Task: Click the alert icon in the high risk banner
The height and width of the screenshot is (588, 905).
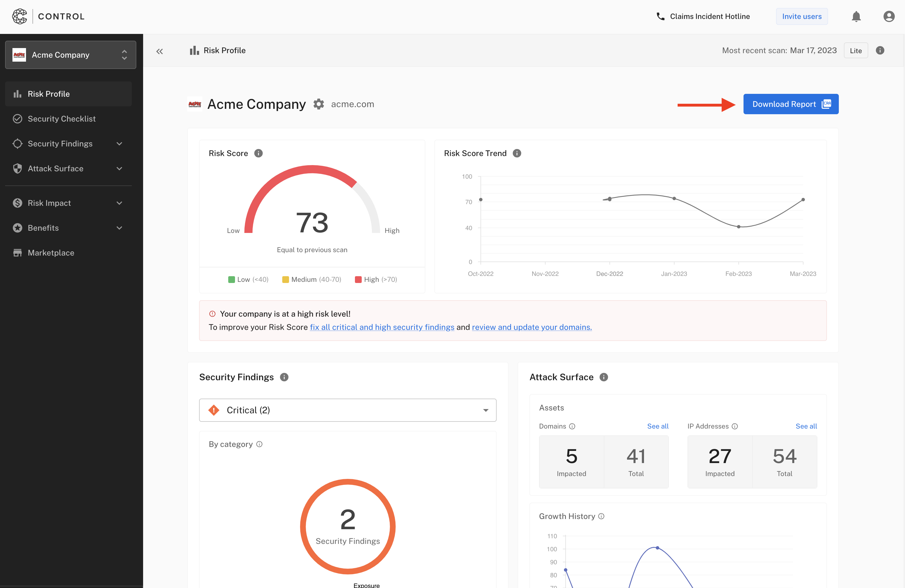Action: [x=212, y=314]
